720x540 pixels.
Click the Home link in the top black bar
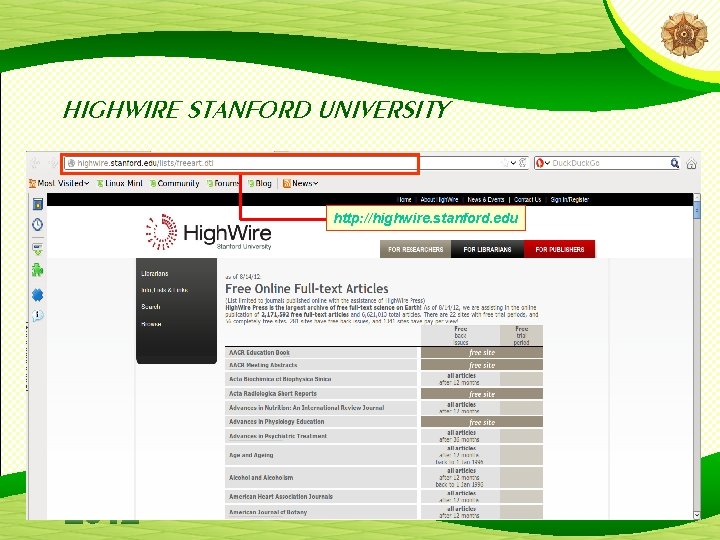click(x=404, y=200)
